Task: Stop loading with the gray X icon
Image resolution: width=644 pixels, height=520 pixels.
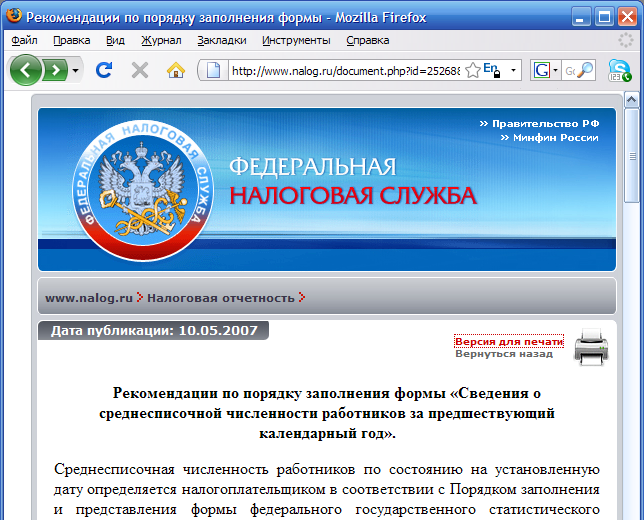Action: pyautogui.click(x=140, y=71)
